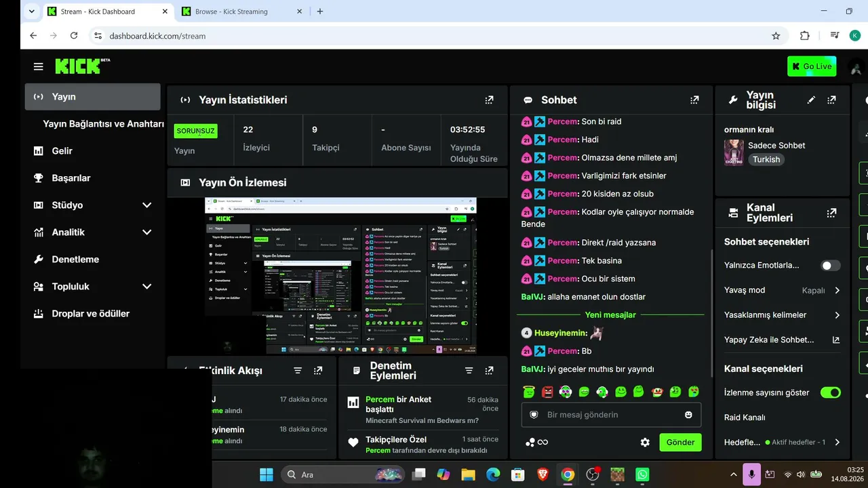868x488 pixels.
Task: Click the Kick logo in the header
Action: [x=82, y=66]
